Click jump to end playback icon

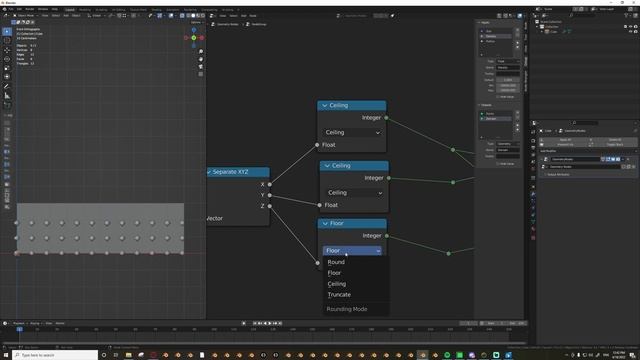tap(280, 323)
